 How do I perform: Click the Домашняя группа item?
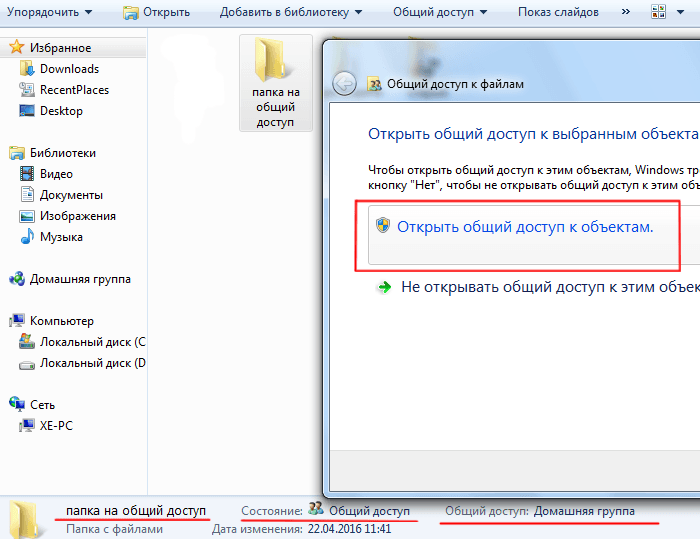pos(80,279)
